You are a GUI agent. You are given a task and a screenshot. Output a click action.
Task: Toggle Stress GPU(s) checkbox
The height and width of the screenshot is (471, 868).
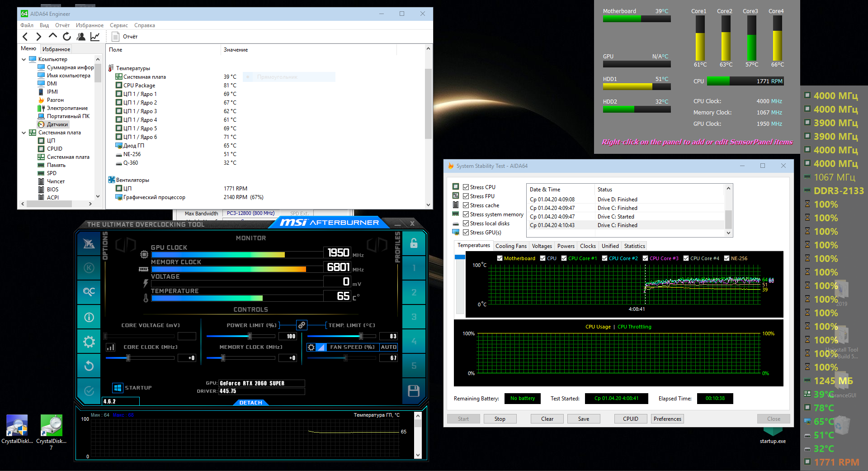click(x=466, y=233)
